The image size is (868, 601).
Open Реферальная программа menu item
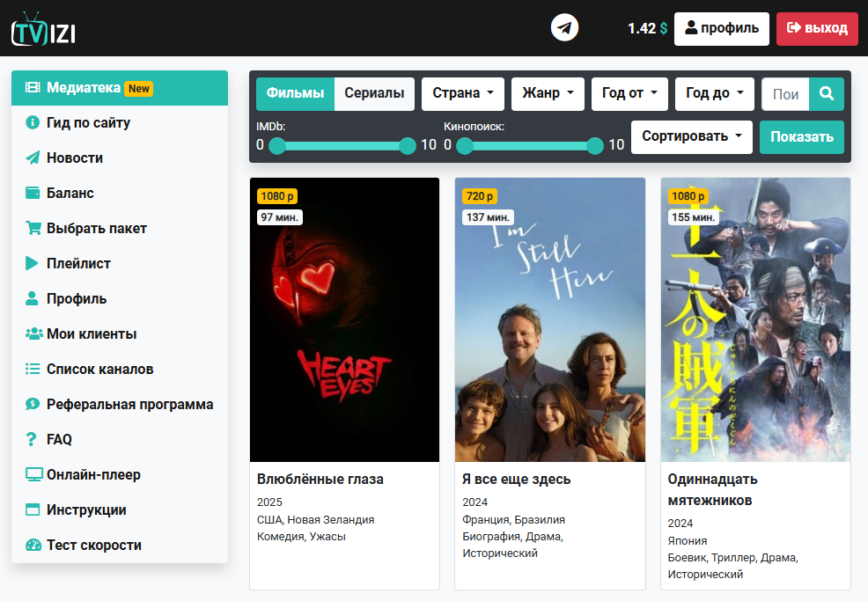pos(120,405)
